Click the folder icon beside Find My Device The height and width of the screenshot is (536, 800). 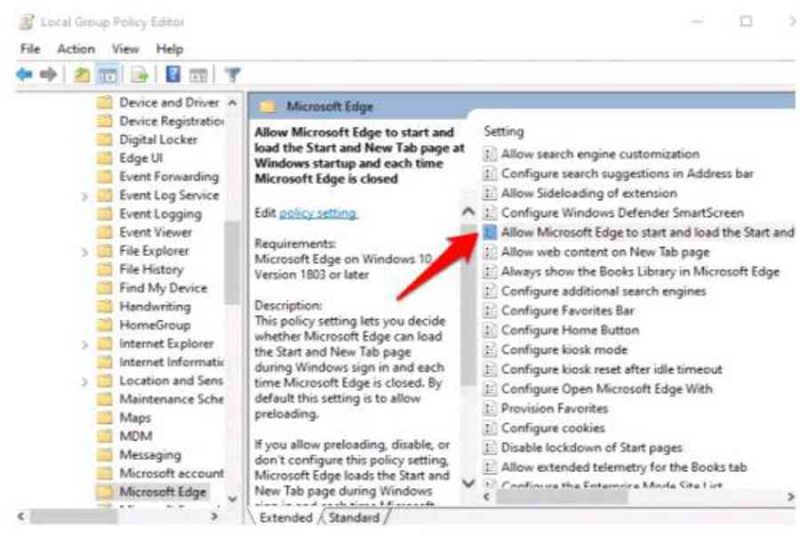click(105, 288)
